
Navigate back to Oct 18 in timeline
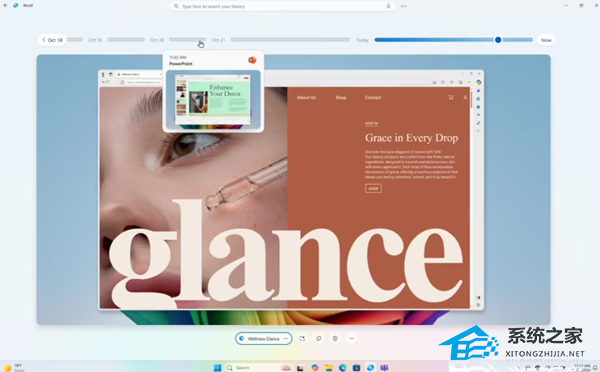coord(52,40)
